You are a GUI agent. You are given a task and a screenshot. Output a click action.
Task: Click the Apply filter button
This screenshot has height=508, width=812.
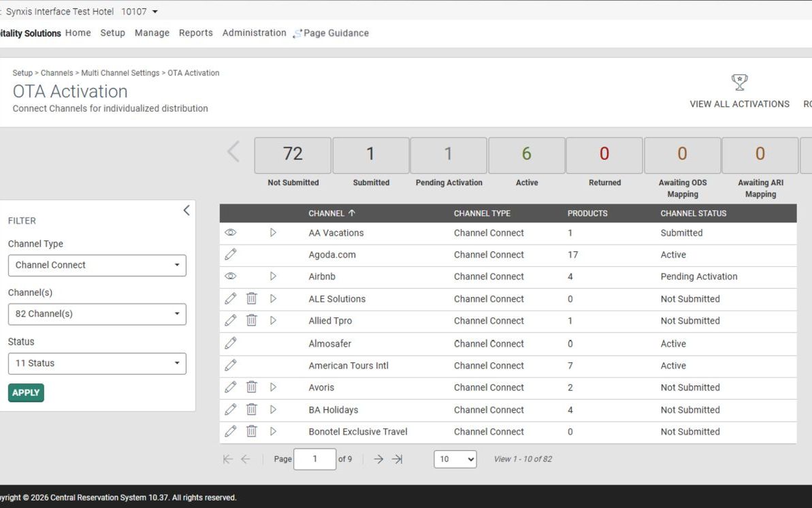pyautogui.click(x=26, y=392)
